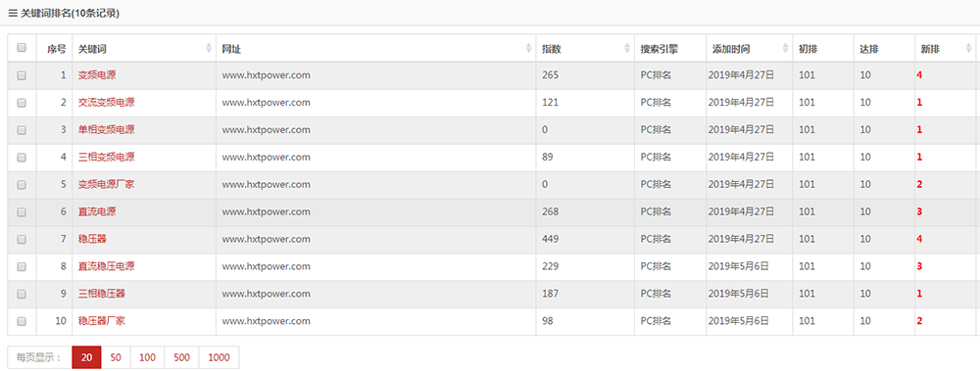Show 50 records per page
This screenshot has width=980, height=371.
116,358
